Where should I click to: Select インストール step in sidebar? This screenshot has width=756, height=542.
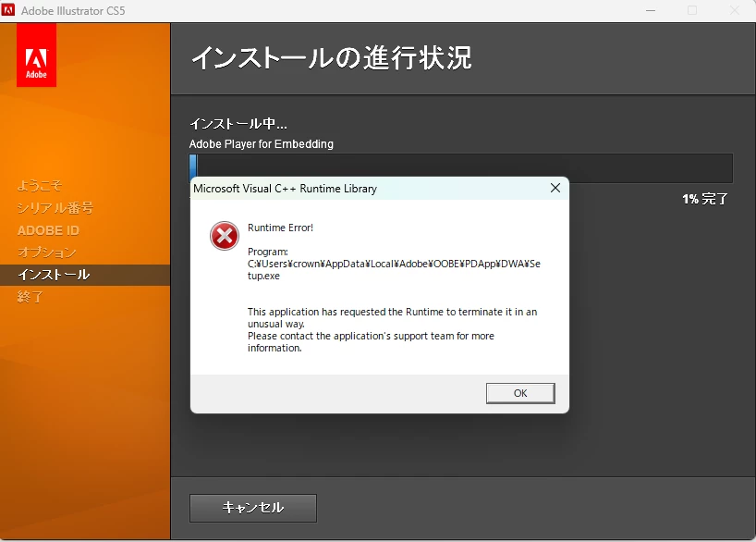point(85,275)
